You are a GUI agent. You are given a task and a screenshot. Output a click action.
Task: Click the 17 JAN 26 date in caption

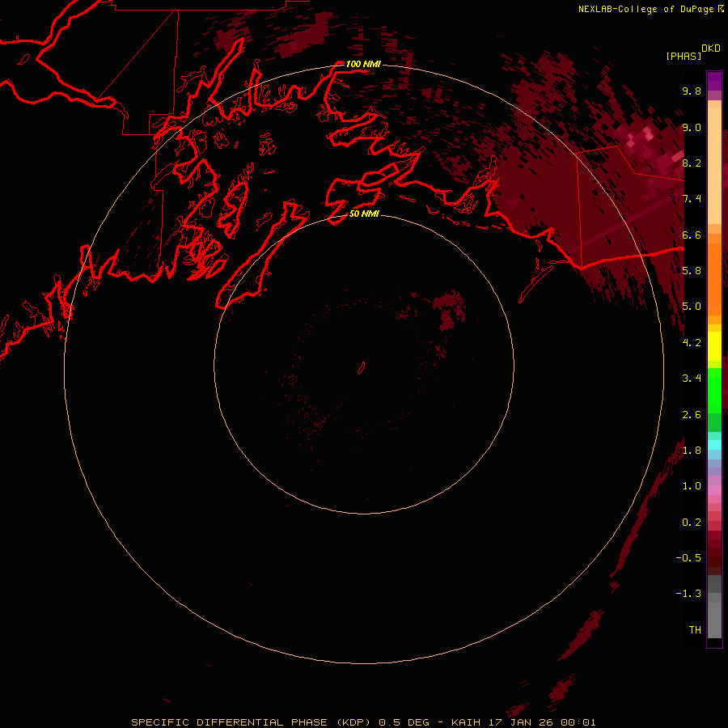(520, 722)
